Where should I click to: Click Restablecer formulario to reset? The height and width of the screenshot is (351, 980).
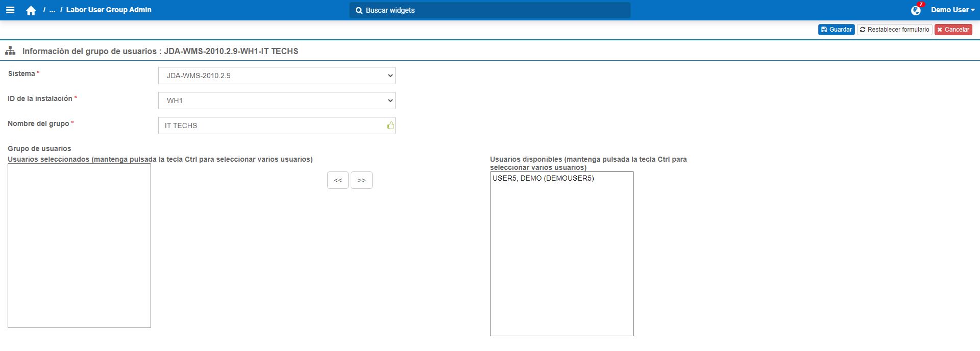(894, 30)
